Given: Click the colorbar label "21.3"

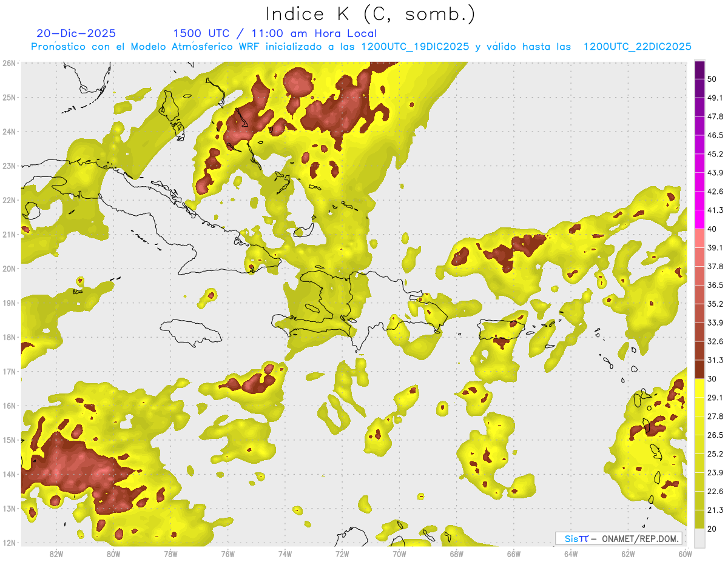Looking at the screenshot, I should click(716, 510).
